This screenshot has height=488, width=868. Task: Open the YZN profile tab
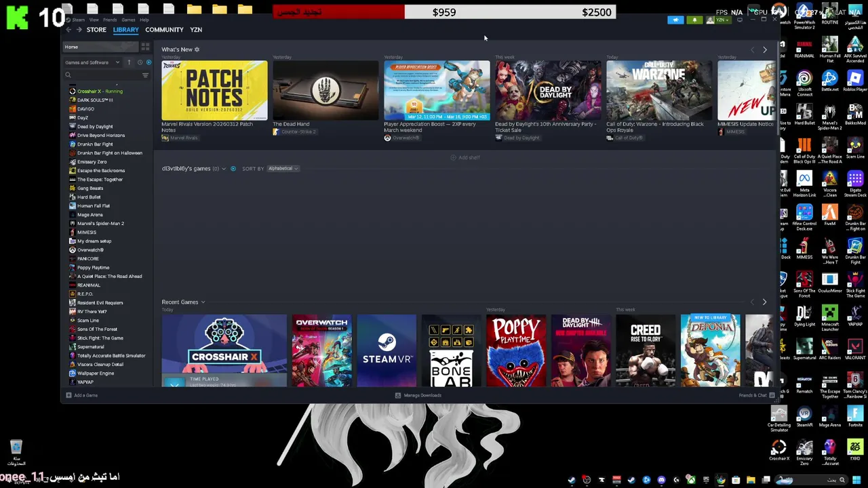[x=196, y=30]
